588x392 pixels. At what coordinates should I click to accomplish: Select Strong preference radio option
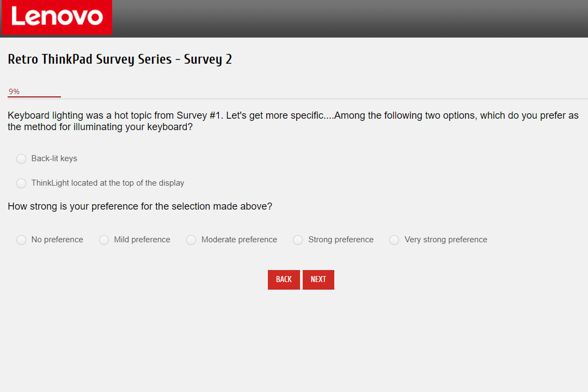298,240
